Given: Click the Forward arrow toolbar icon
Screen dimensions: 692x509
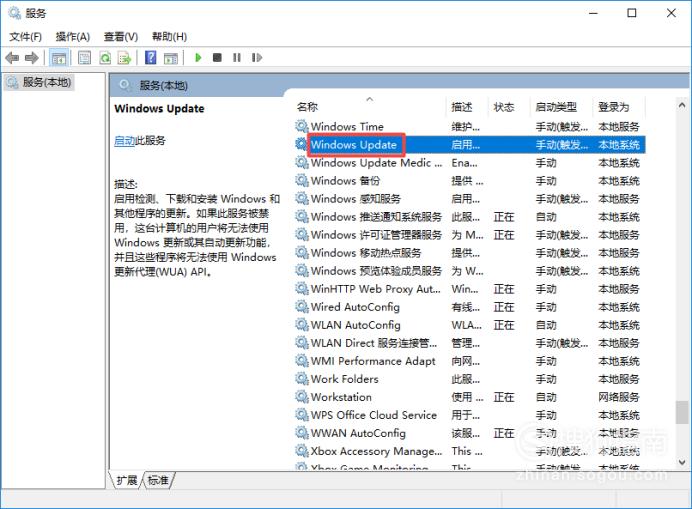Looking at the screenshot, I should [32, 58].
